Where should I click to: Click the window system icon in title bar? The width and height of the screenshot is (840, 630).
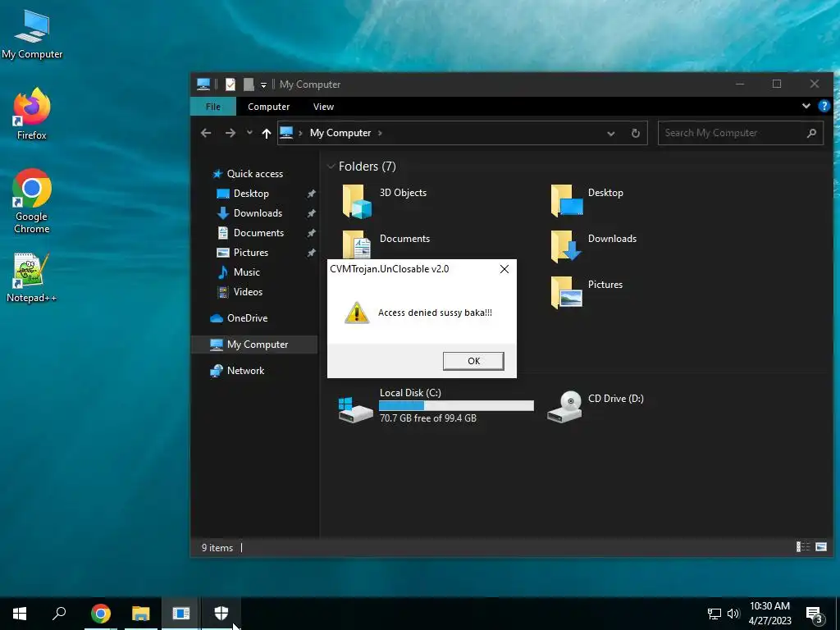(x=203, y=84)
